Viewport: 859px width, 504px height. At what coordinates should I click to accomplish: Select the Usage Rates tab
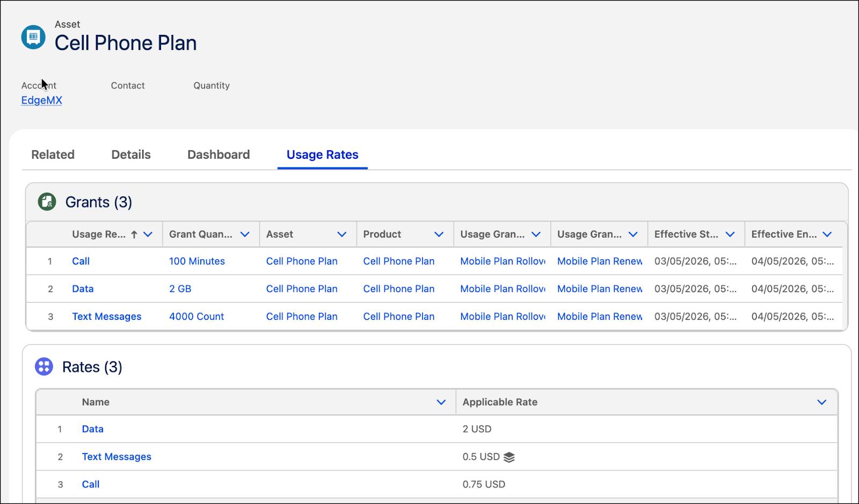(x=322, y=155)
